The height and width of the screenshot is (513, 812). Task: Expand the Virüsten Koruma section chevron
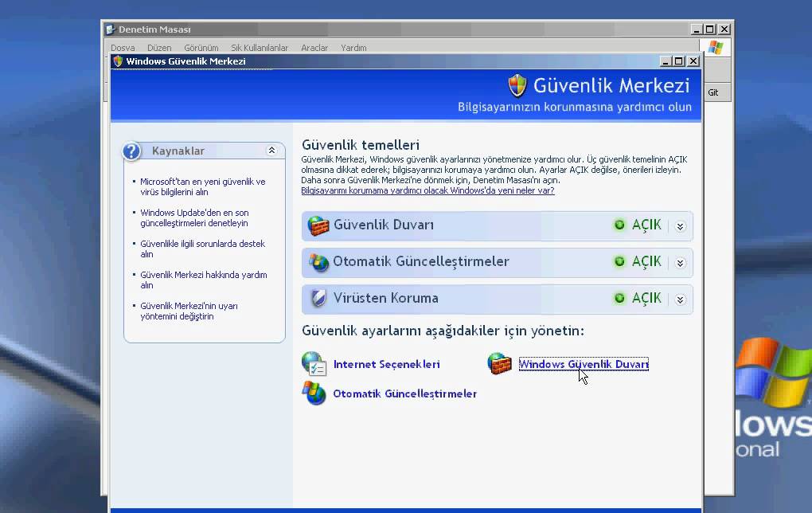pos(680,300)
